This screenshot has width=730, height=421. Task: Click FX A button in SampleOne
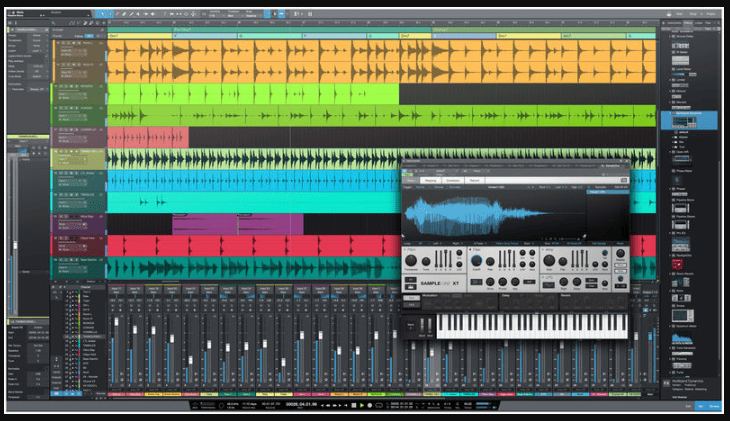point(412,298)
